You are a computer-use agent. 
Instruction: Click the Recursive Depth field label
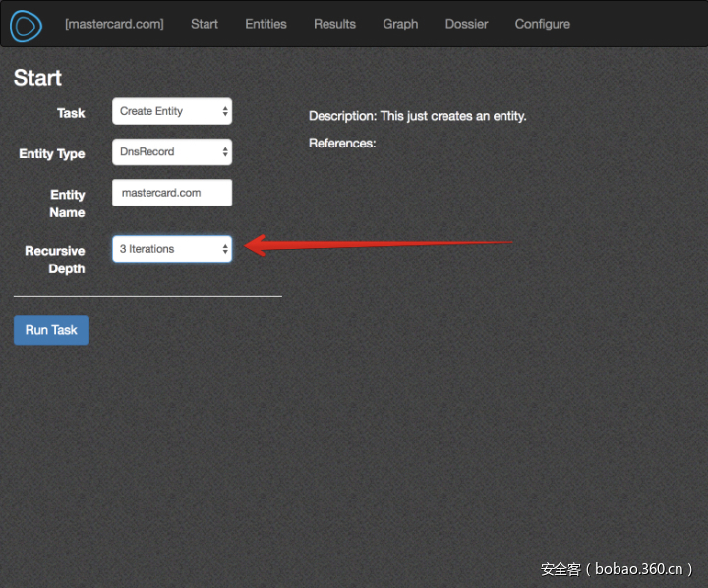[56, 260]
